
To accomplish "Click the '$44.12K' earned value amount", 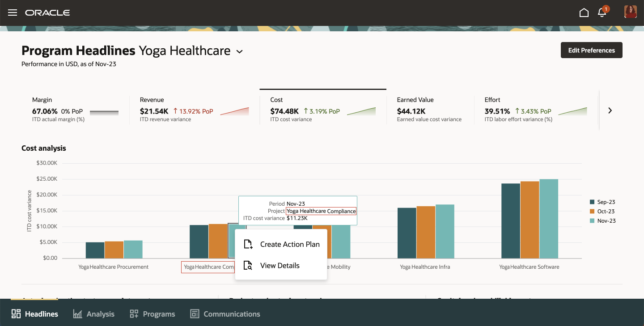I will click(411, 111).
